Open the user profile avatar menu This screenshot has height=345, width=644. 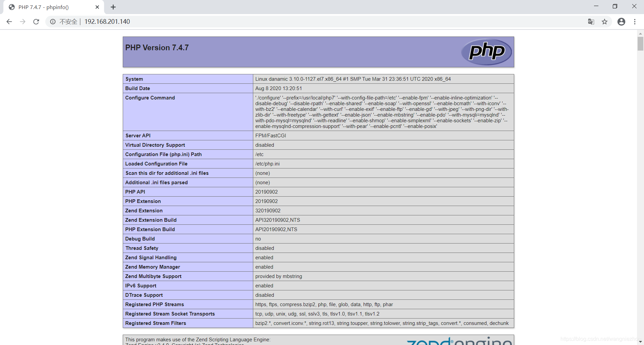[621, 22]
